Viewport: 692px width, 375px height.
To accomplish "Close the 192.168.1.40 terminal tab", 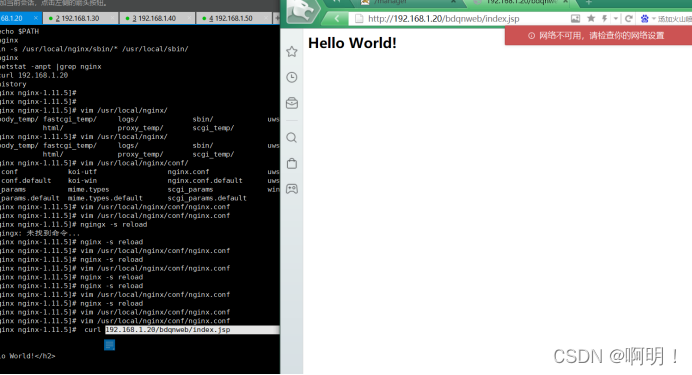I will [189, 18].
